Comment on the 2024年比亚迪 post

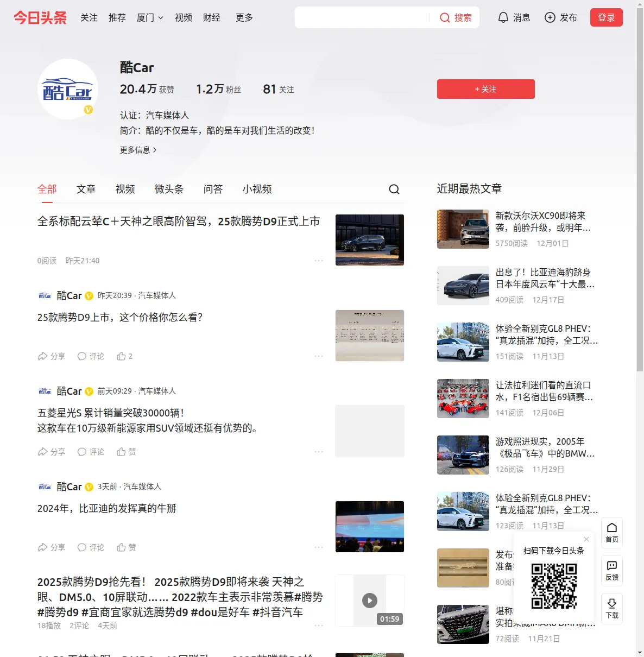(x=91, y=547)
